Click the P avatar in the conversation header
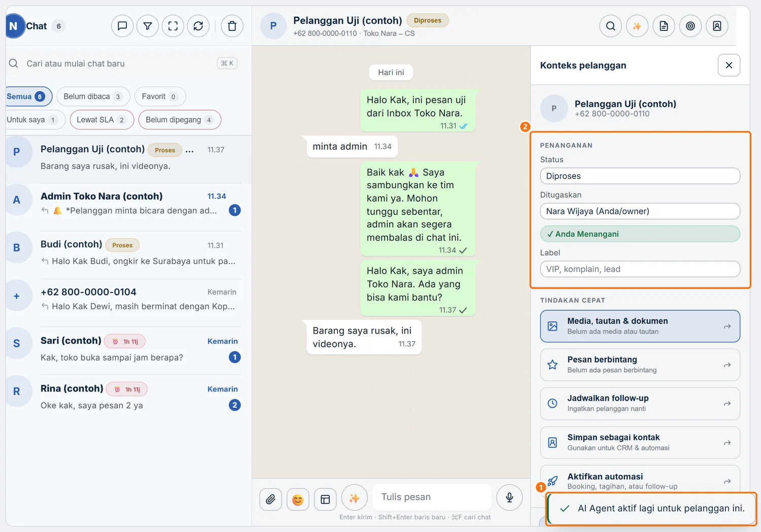This screenshot has height=532, width=761. [x=273, y=26]
